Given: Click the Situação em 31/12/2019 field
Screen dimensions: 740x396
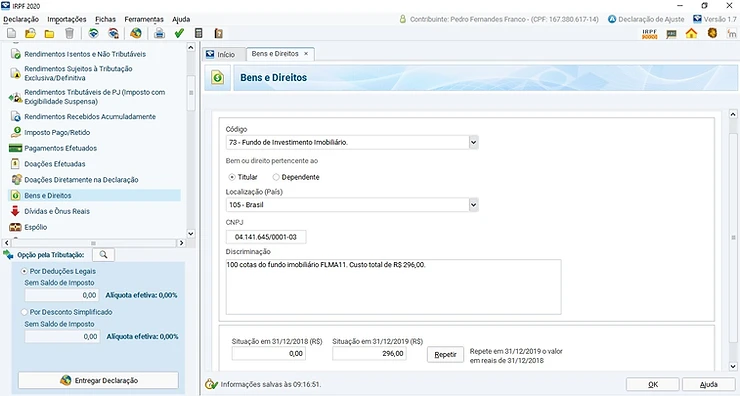Looking at the screenshot, I should coord(369,354).
